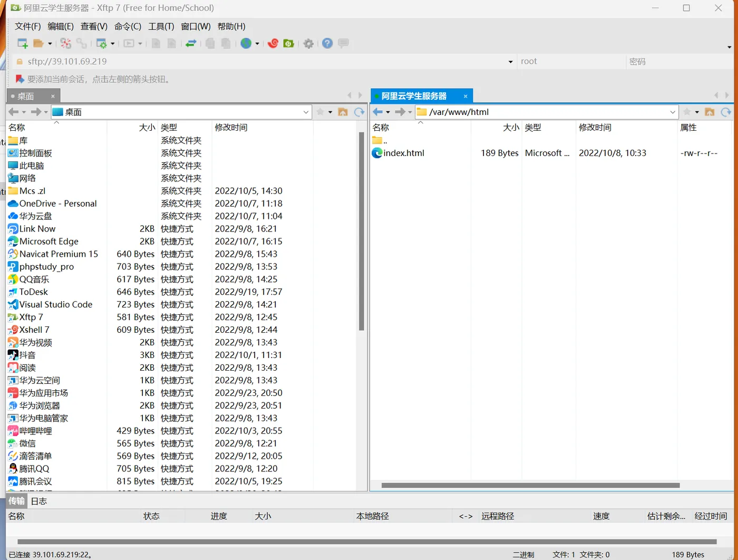
Task: Sort local files by 大小 column
Action: (132, 128)
